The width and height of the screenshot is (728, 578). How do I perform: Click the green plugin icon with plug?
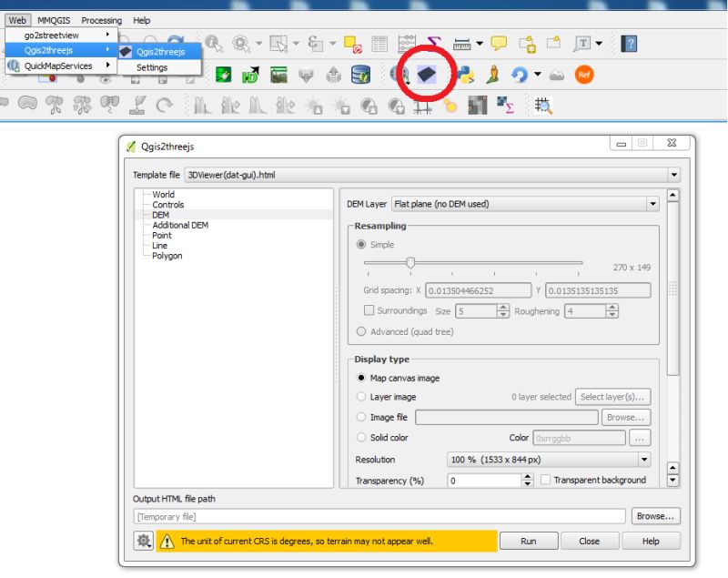pyautogui.click(x=223, y=75)
